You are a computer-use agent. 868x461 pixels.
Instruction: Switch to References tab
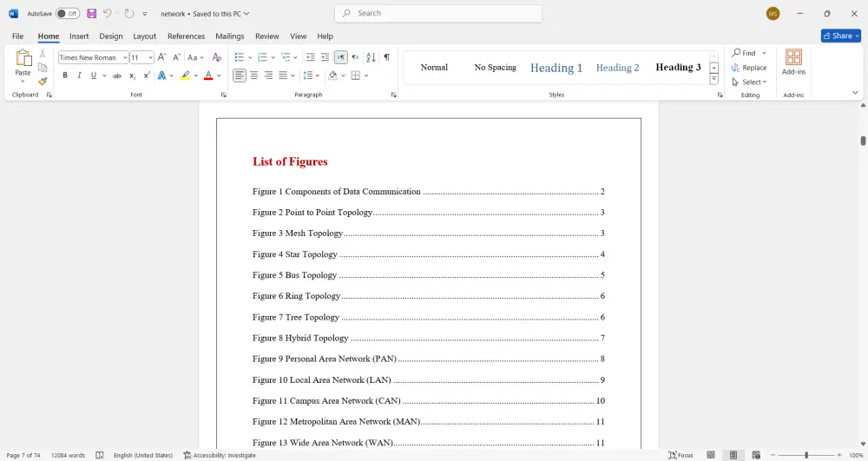pyautogui.click(x=186, y=36)
